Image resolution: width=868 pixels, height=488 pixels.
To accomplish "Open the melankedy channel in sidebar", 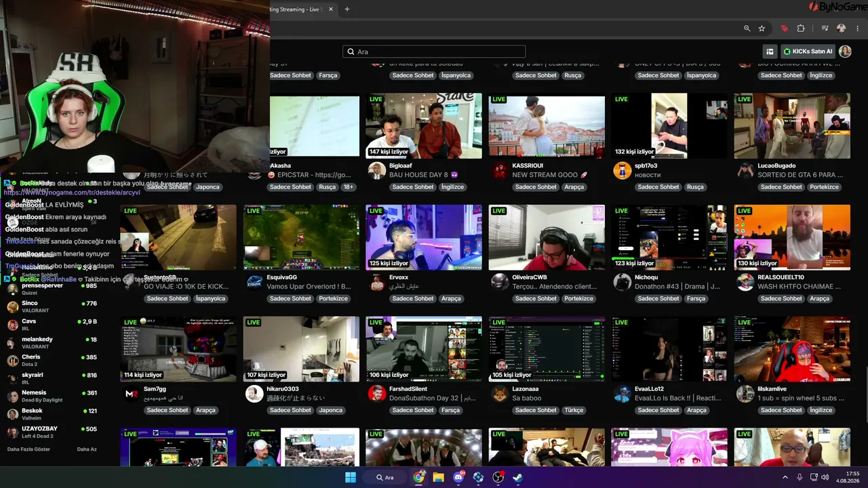I will point(52,342).
